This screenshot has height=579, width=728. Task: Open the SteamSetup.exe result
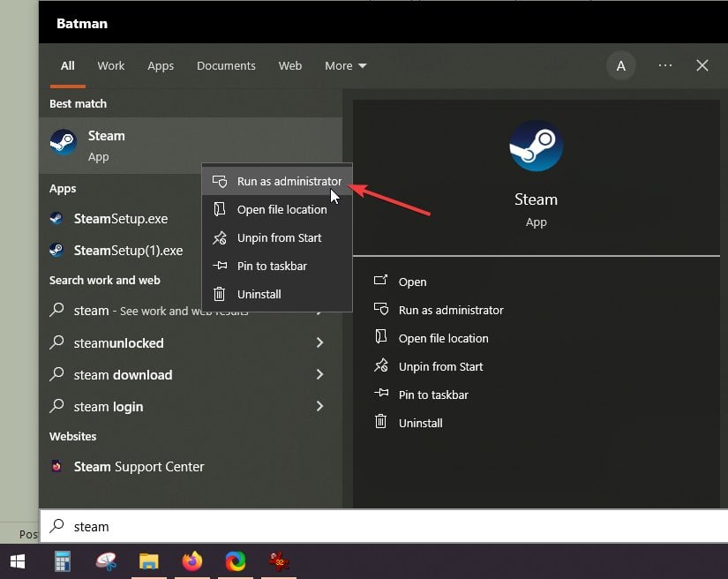click(121, 219)
